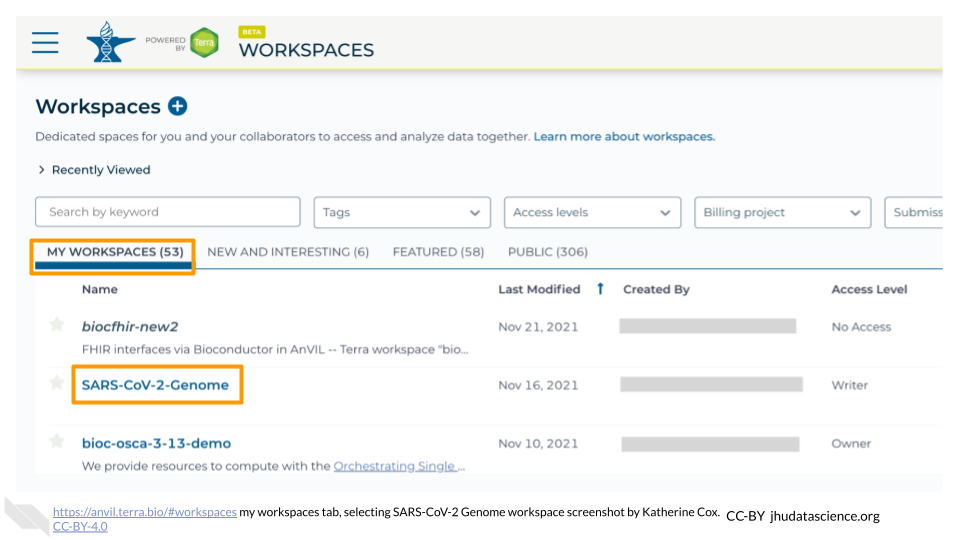Open the bioc-osca-3-13-demo workspace
Screen dimensions: 960x540
point(156,443)
